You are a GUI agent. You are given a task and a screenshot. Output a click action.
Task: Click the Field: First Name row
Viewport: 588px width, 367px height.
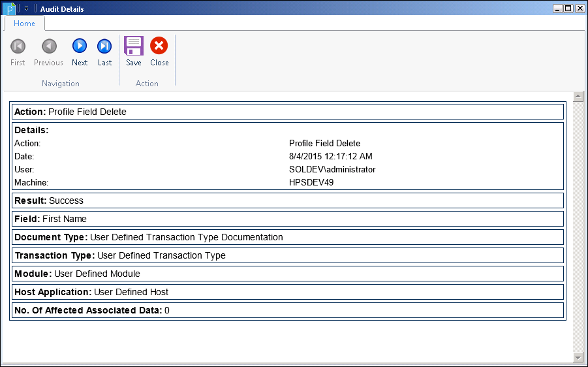coord(288,219)
